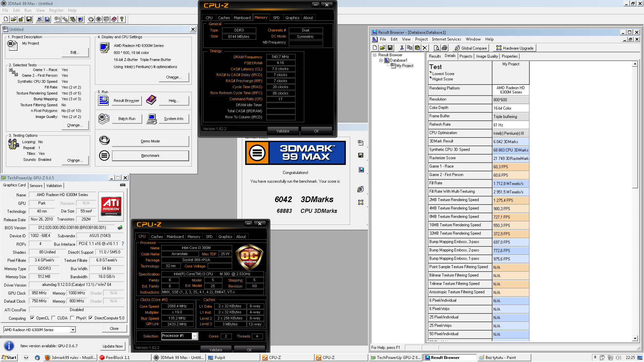Click purple help book icon in 3DMark toolbar
644x362 pixels.
pyautogui.click(x=114, y=19)
